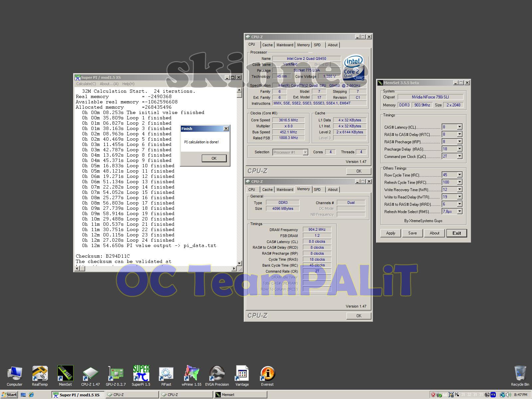Expand the Precharge Delay (tRAS) dropdown in MemSet
532x399 pixels.
[x=460, y=149]
